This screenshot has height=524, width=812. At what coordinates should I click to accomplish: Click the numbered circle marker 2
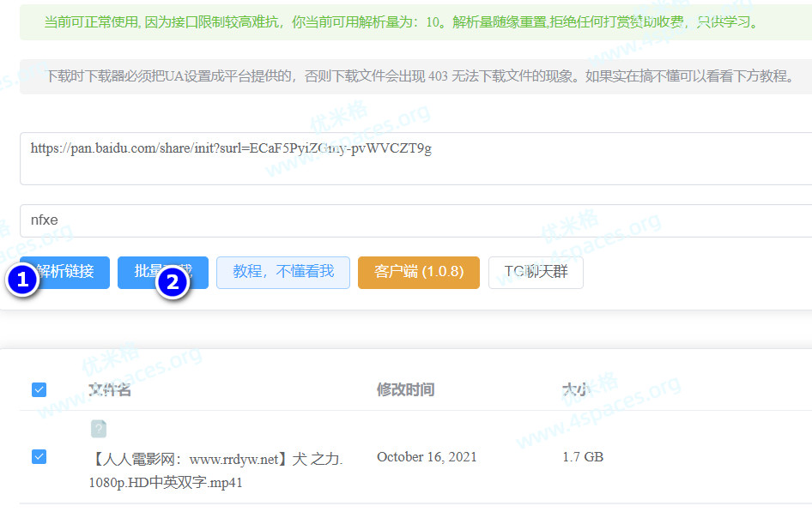(x=173, y=282)
